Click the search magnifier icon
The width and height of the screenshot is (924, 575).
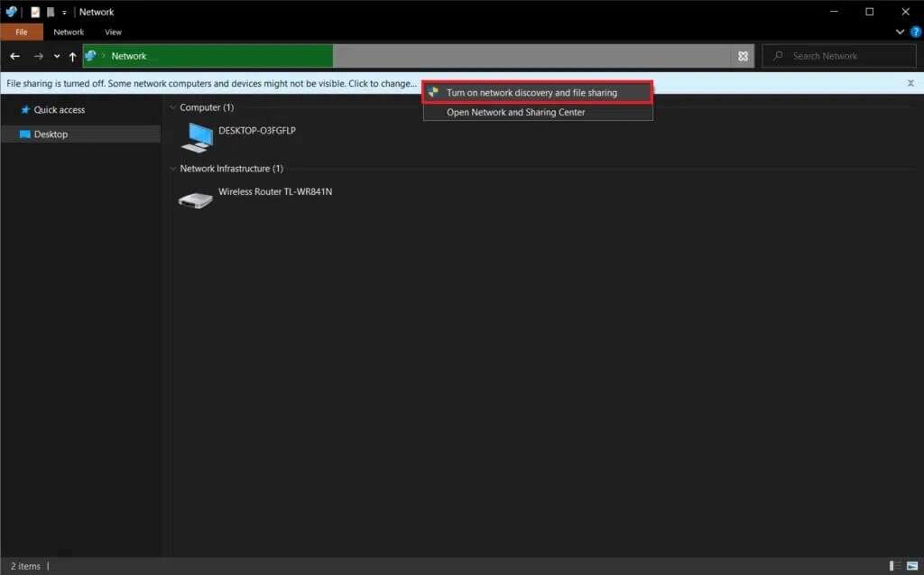(778, 55)
